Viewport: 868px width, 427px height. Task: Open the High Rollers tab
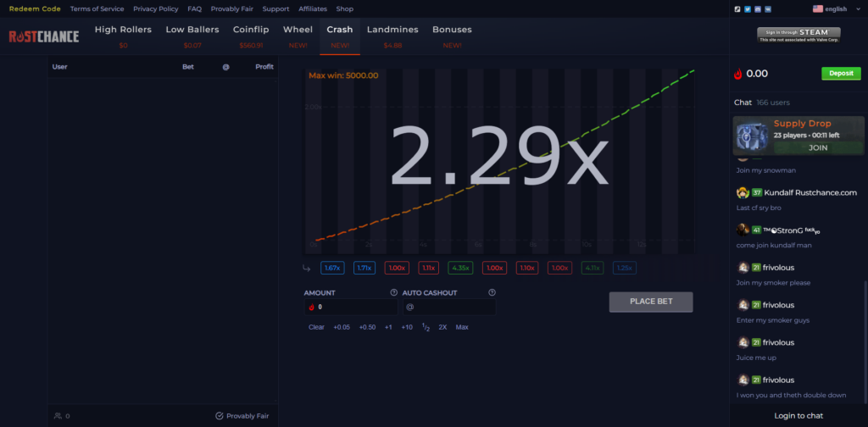coord(123,36)
